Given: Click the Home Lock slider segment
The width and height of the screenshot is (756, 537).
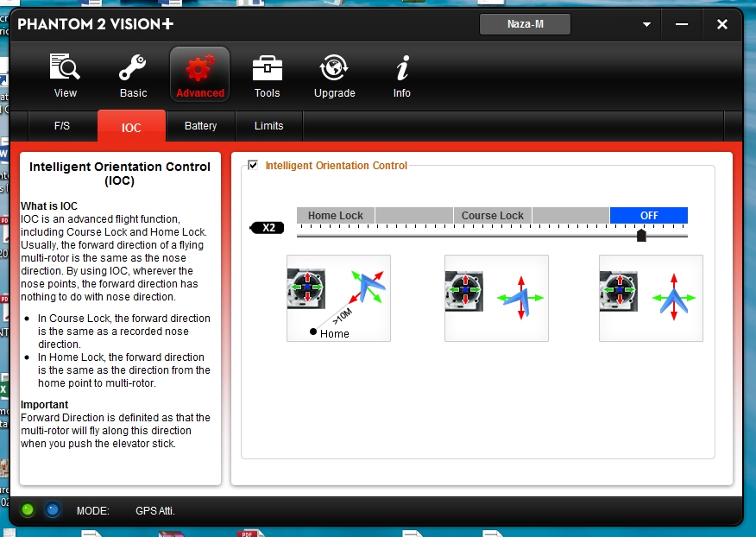Looking at the screenshot, I should click(x=336, y=215).
